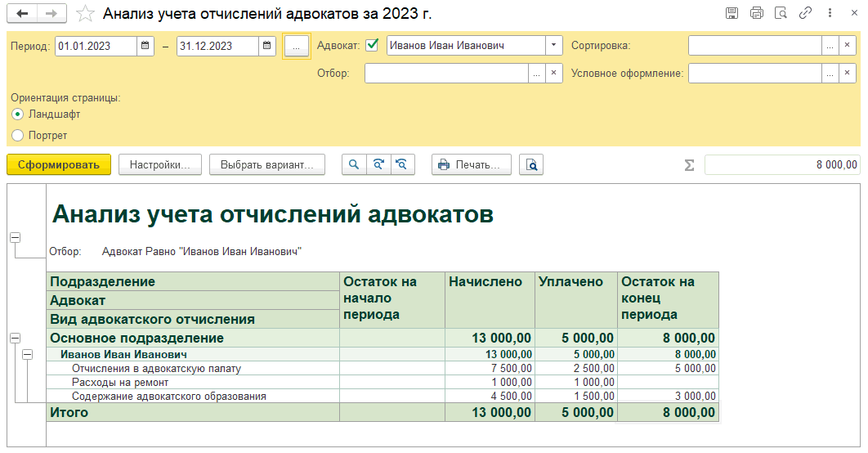Image resolution: width=868 pixels, height=453 pixels.
Task: Select the Портрет orientation radio button
Action: (x=17, y=135)
